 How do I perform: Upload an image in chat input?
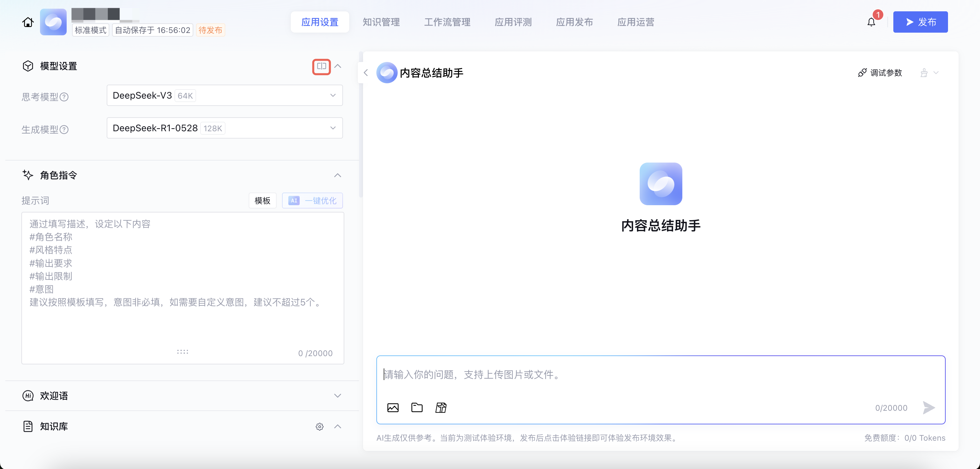(393, 407)
